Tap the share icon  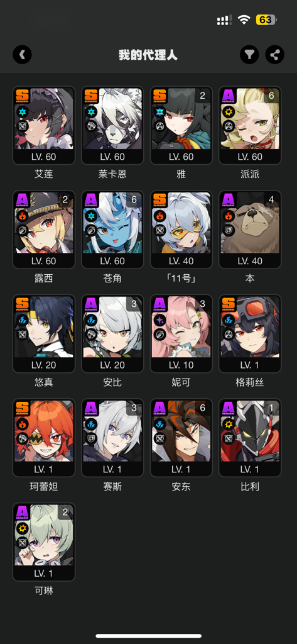[x=275, y=55]
